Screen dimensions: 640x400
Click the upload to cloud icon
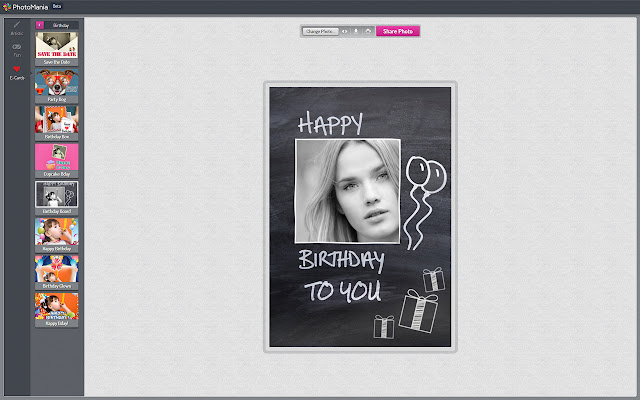point(368,31)
